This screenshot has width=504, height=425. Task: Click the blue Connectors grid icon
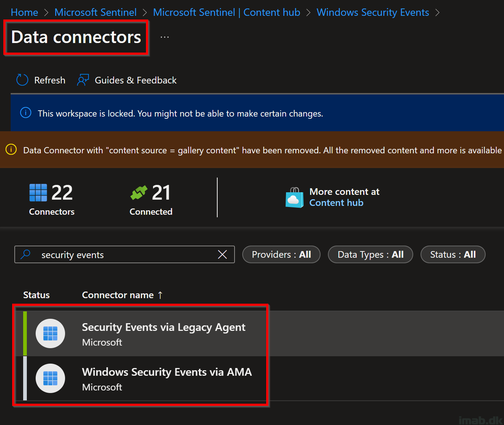click(38, 193)
